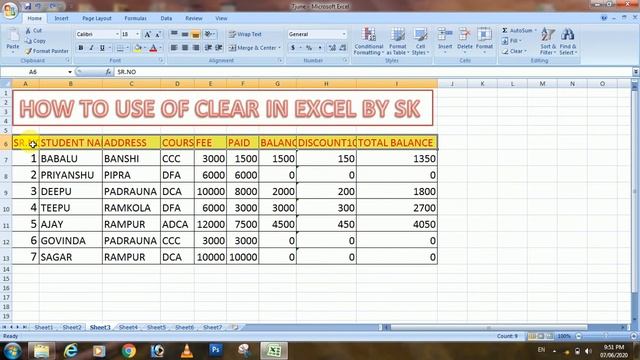Image resolution: width=640 pixels, height=360 pixels.
Task: Open VLC media player from taskbar
Action: (187, 351)
